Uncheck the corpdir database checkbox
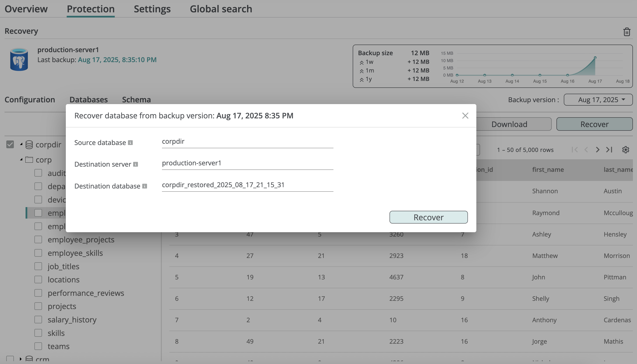 point(10,145)
